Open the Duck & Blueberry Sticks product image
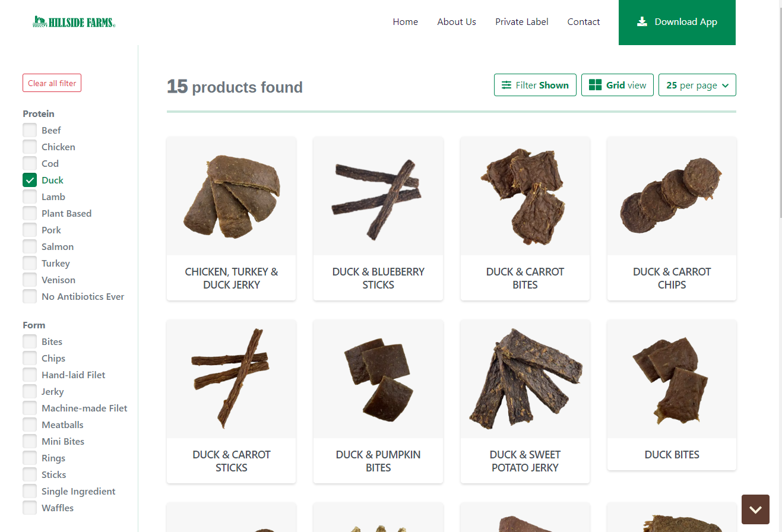This screenshot has width=782, height=532. click(378, 197)
